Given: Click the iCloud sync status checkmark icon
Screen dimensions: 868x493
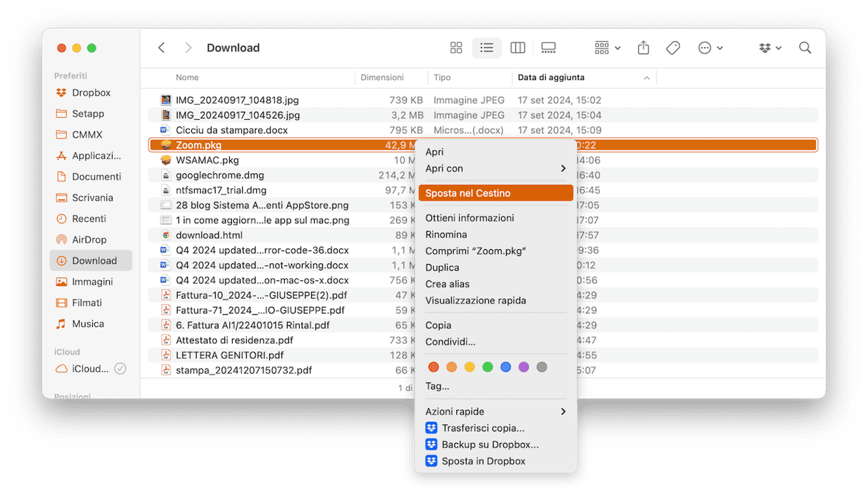Looking at the screenshot, I should coord(121,369).
